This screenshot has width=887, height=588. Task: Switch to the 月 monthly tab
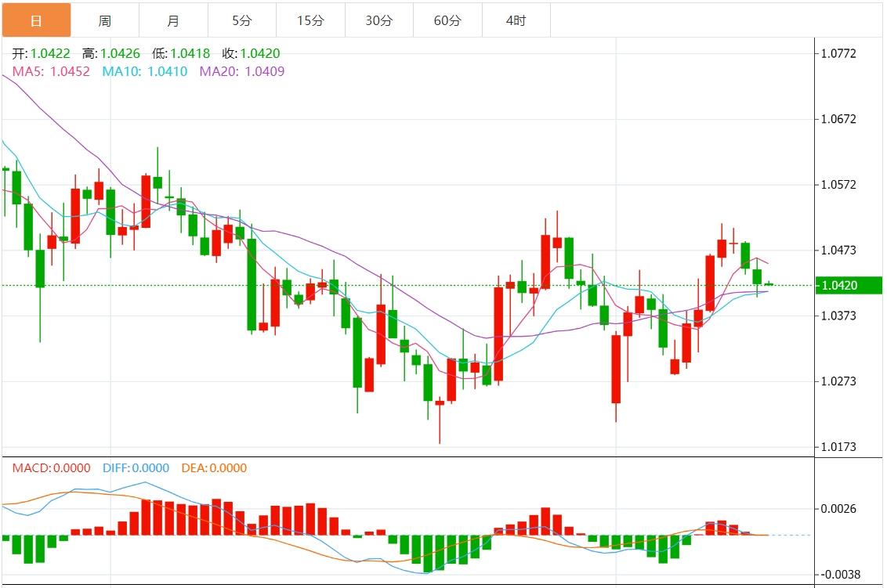click(x=174, y=21)
